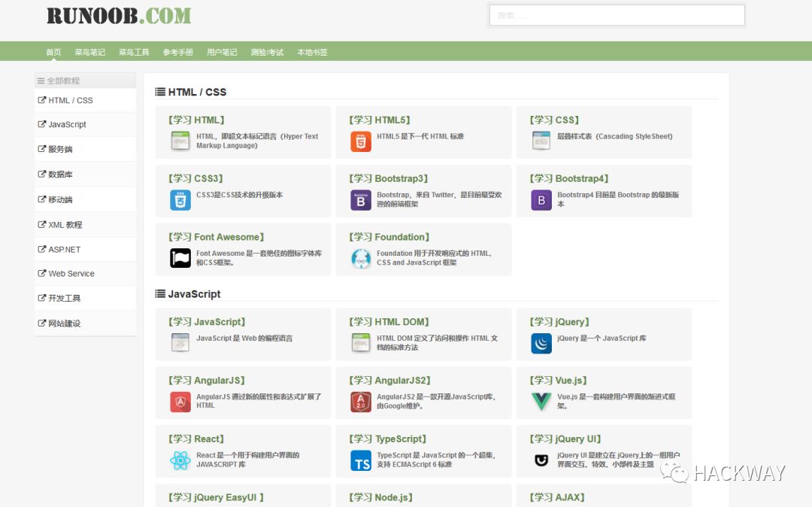Open the 【学习 TypeScript】 title link
Image resolution: width=812 pixels, height=507 pixels.
tap(387, 439)
